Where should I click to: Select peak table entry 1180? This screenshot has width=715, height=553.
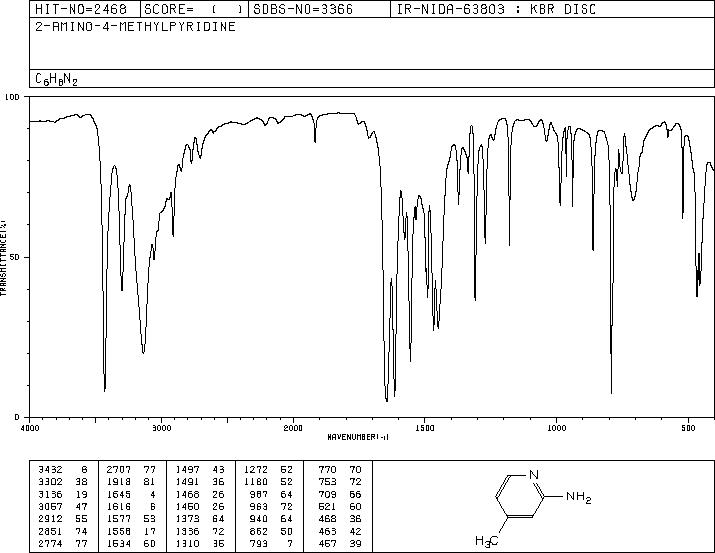coord(256,481)
